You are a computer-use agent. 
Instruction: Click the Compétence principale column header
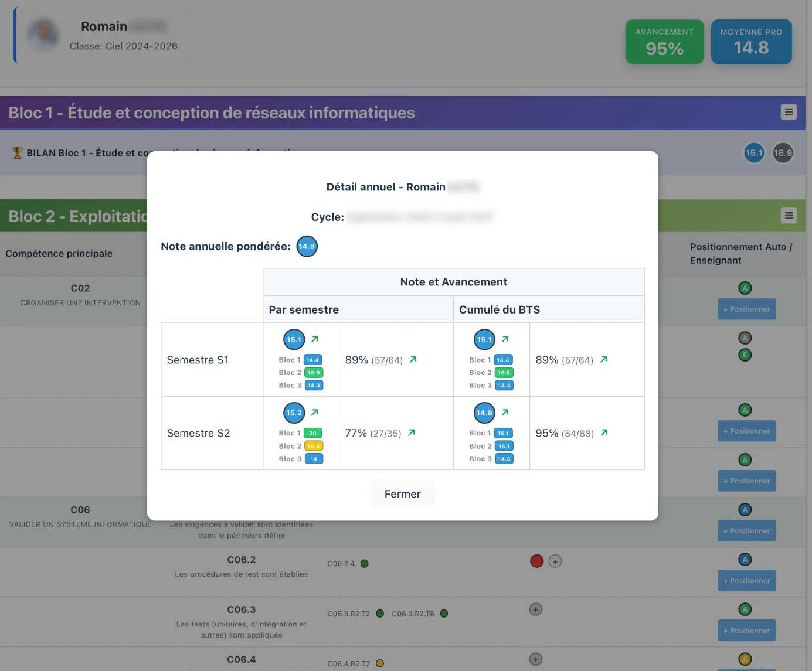pyautogui.click(x=59, y=253)
